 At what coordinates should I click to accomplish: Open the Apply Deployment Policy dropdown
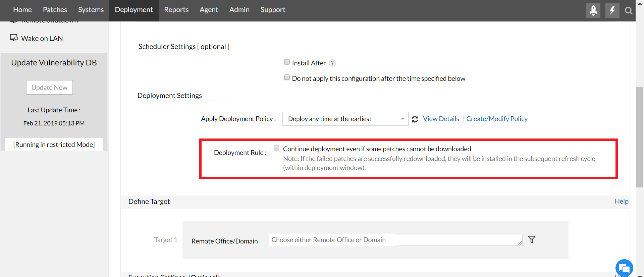click(x=345, y=119)
